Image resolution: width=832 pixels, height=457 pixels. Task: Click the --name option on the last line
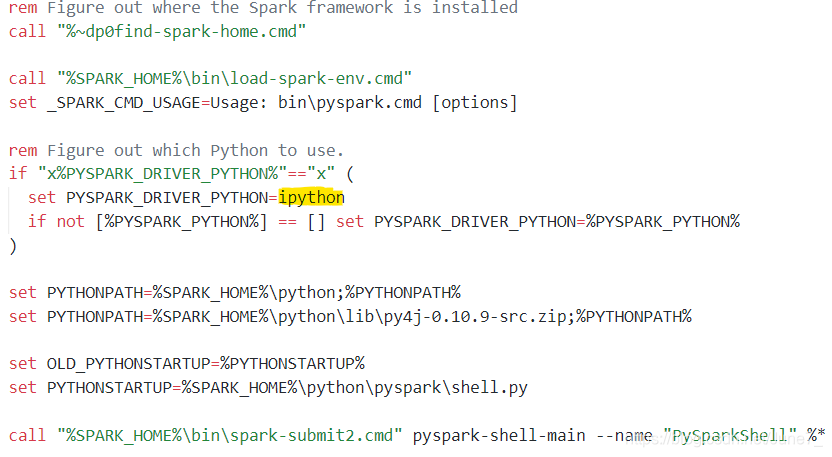[624, 436]
